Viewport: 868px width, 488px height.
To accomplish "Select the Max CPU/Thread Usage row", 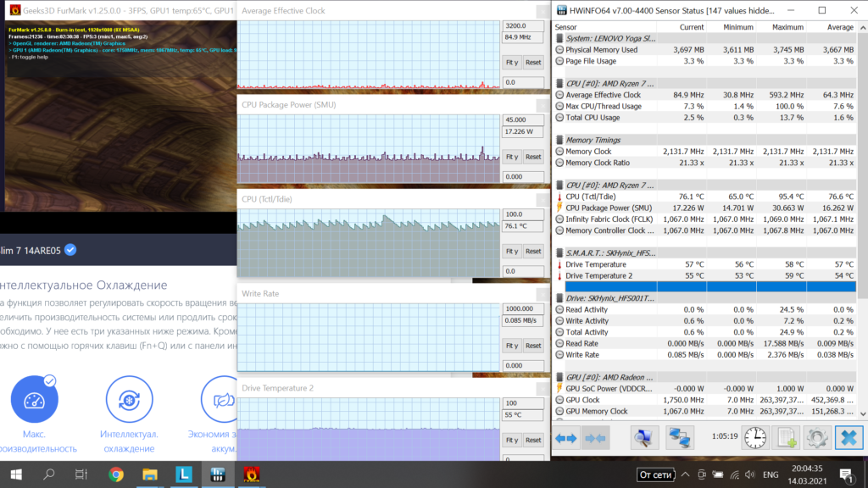I will (x=705, y=106).
